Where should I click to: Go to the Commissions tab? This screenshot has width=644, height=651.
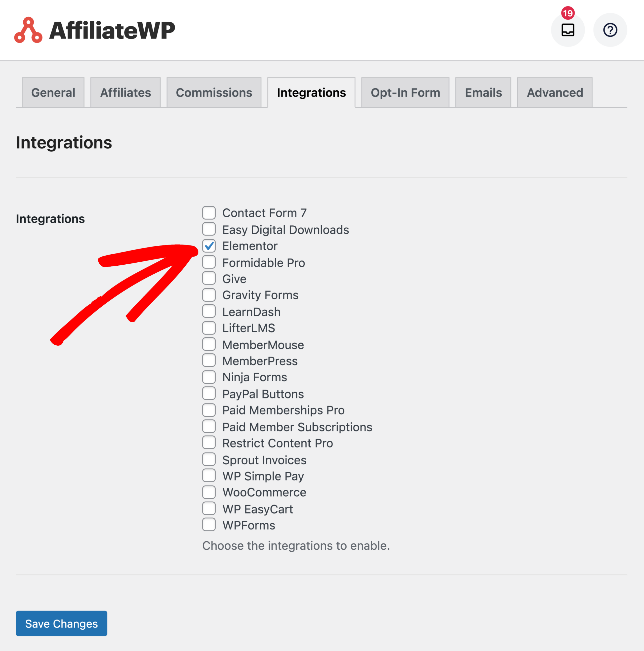(214, 93)
